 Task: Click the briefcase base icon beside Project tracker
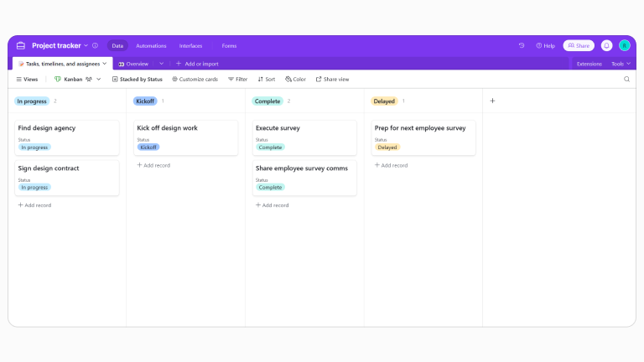click(21, 45)
